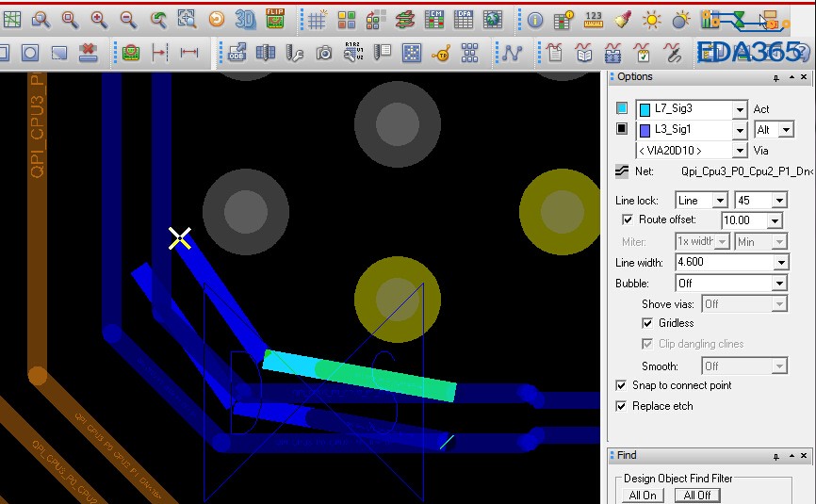The height and width of the screenshot is (504, 816).
Task: Expand the VIA20D10 via dropdown
Action: pyautogui.click(x=740, y=151)
